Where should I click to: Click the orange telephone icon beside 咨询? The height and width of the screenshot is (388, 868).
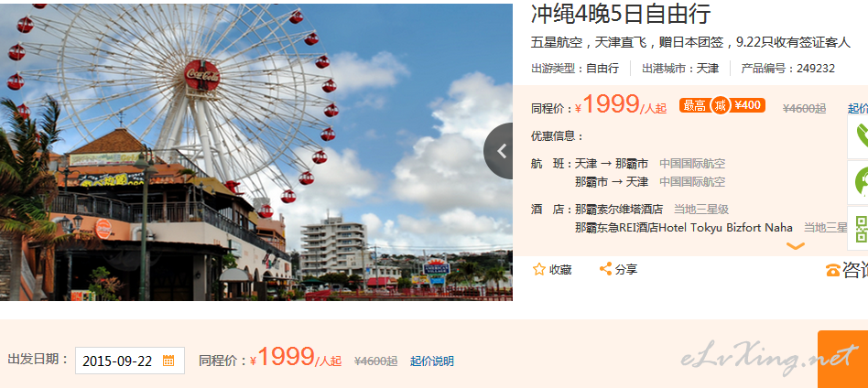[x=832, y=270]
